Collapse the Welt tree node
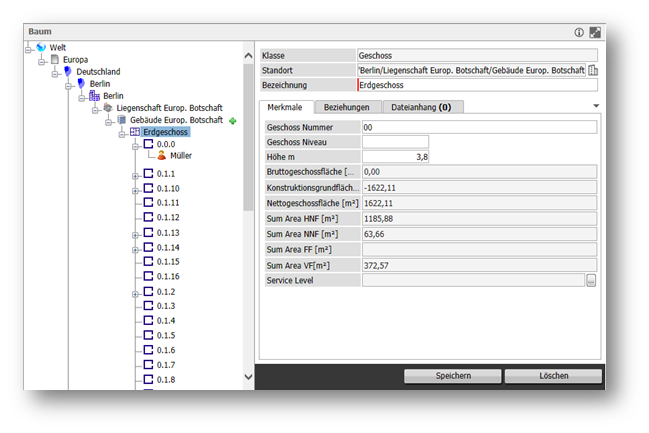 tap(28, 50)
